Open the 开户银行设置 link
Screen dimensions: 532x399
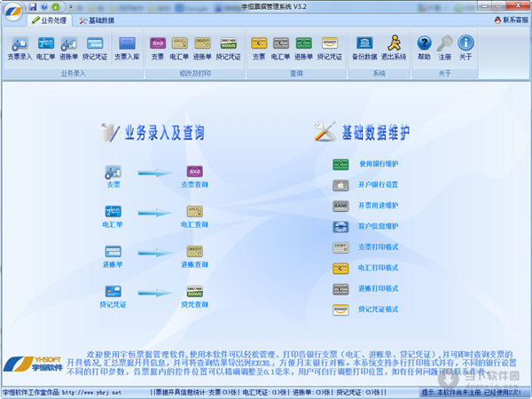378,185
